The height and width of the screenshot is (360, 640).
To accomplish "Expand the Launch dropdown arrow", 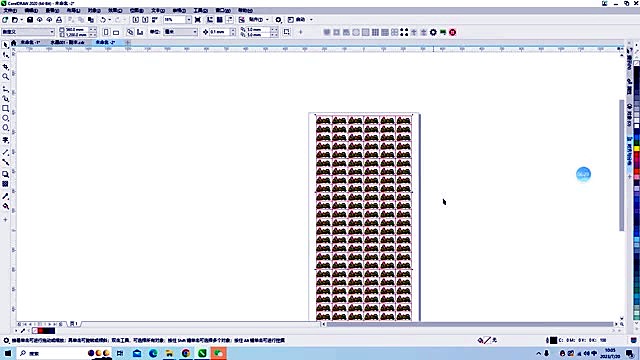I will pos(311,20).
